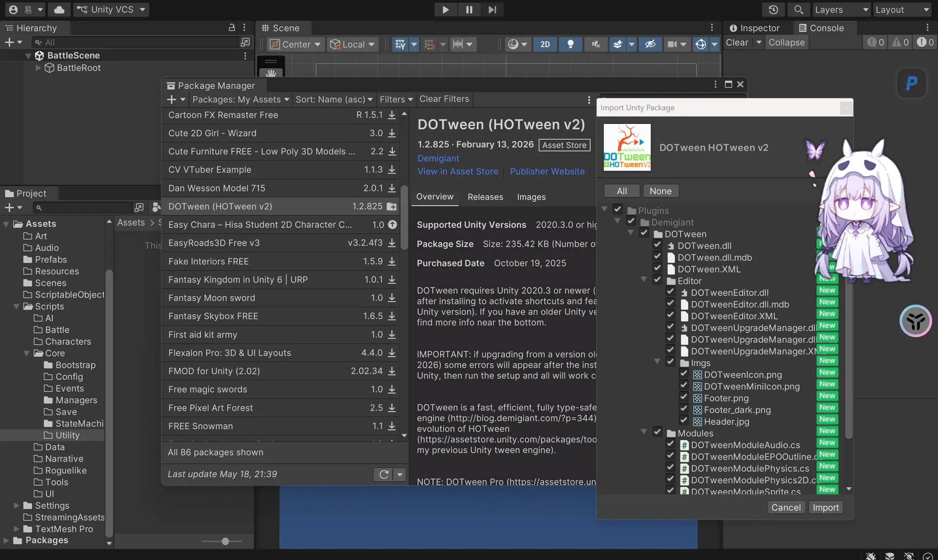Open the Packages: My Assets dropdown
This screenshot has height=560, width=938.
pos(241,100)
